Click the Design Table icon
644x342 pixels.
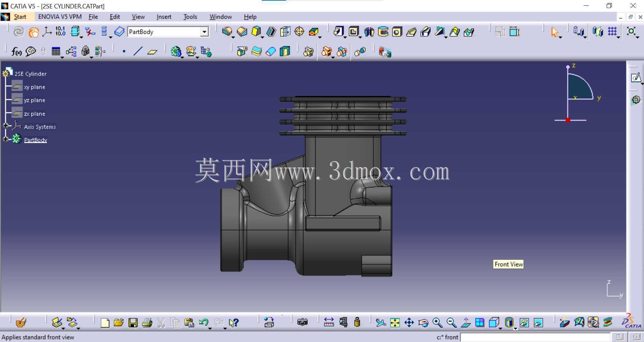(56, 51)
